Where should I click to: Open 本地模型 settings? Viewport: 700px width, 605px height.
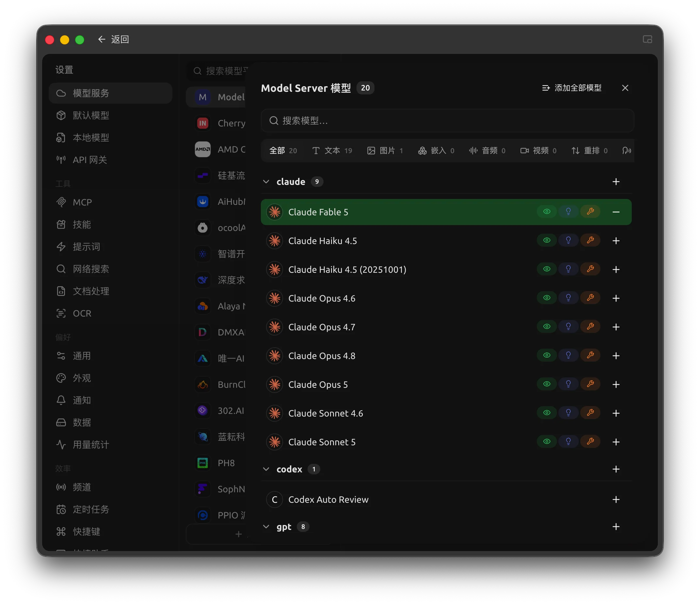pos(110,138)
